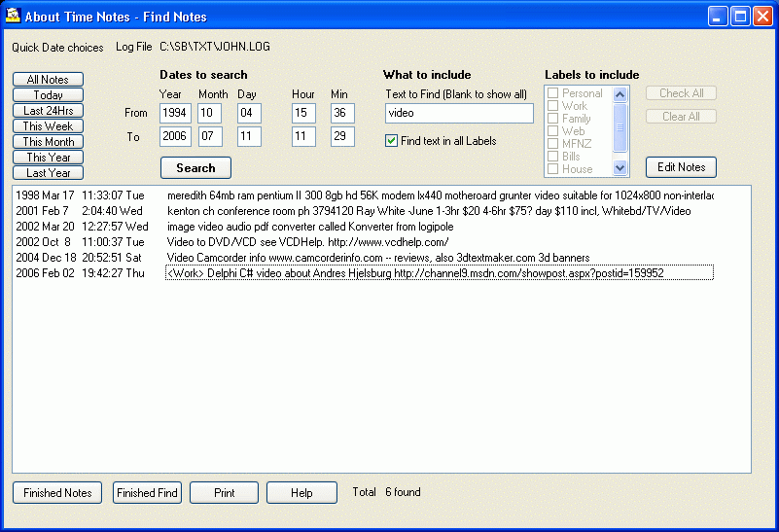This screenshot has height=532, width=779.
Task: Click the disabled Check All button
Action: [x=681, y=93]
